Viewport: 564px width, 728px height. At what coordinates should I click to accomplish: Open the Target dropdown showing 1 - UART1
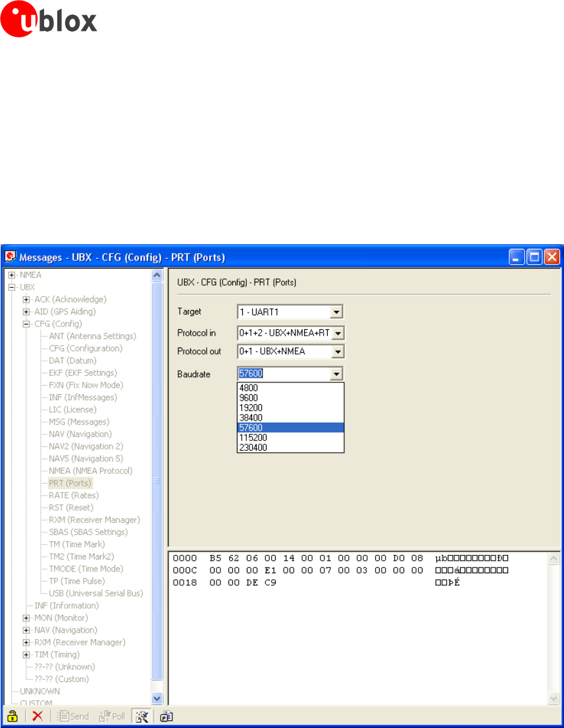coord(290,311)
